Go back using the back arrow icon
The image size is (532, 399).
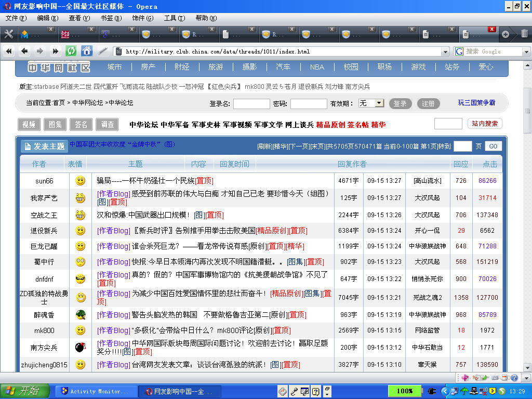24,51
